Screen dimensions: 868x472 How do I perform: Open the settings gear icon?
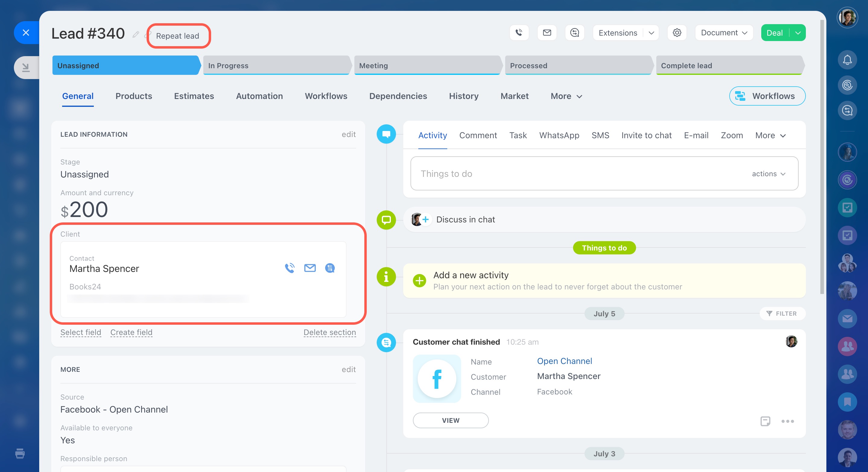[x=677, y=33]
